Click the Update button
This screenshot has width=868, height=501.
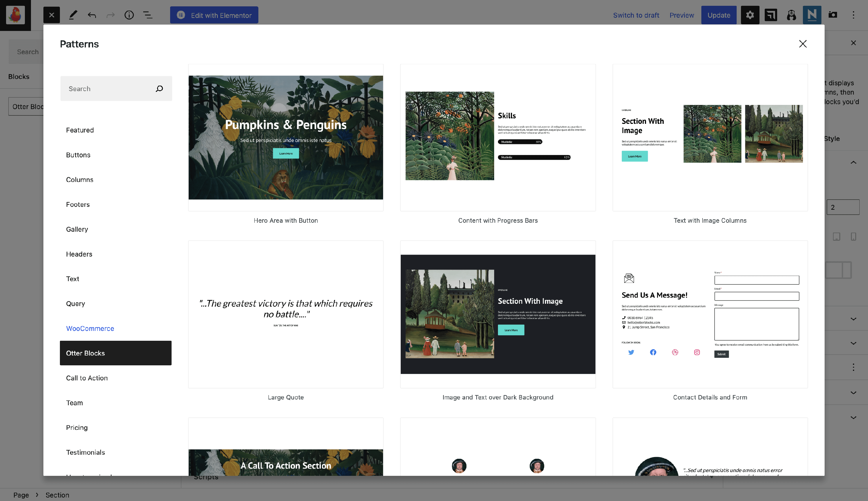[x=719, y=15]
